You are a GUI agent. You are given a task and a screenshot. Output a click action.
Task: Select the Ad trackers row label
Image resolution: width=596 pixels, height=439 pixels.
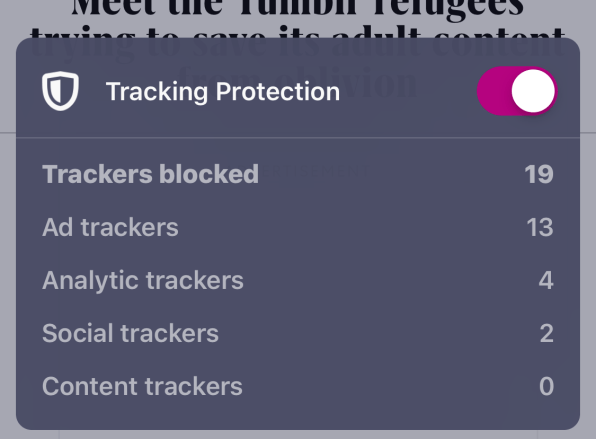(x=110, y=227)
